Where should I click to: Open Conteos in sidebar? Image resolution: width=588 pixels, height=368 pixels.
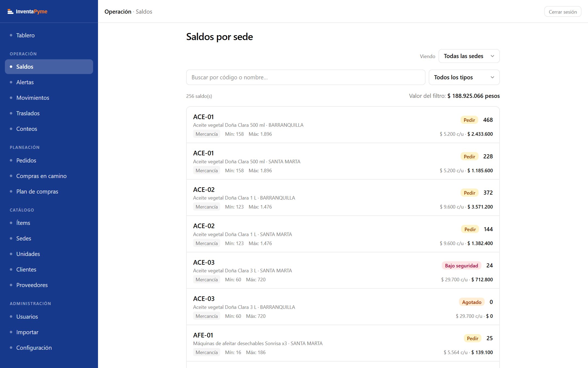point(49,129)
